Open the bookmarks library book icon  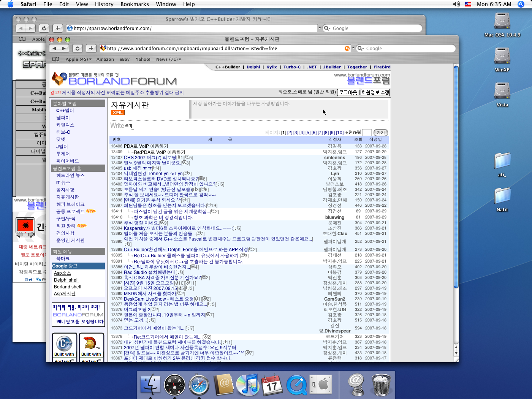click(56, 59)
